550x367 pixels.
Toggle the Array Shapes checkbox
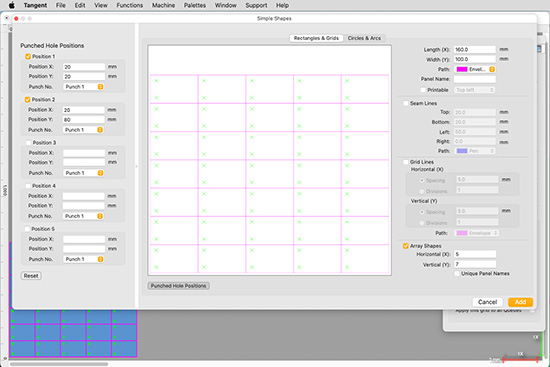pyautogui.click(x=406, y=246)
